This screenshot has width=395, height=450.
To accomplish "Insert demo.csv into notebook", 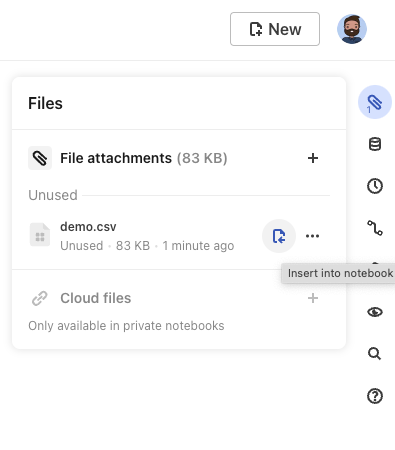I will tap(279, 236).
